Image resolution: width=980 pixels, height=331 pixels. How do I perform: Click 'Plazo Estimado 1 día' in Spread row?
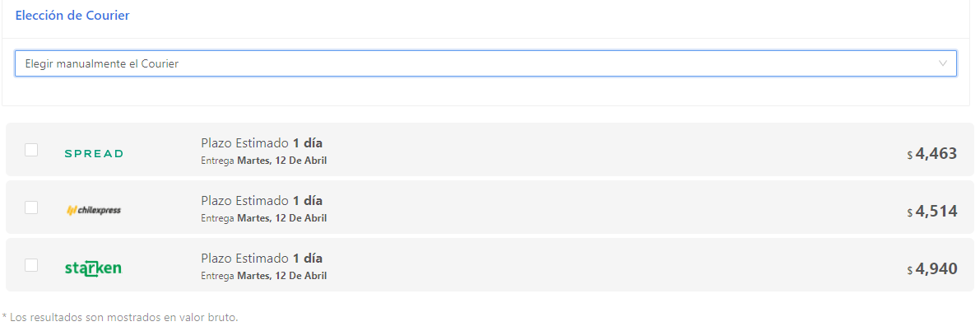point(262,143)
